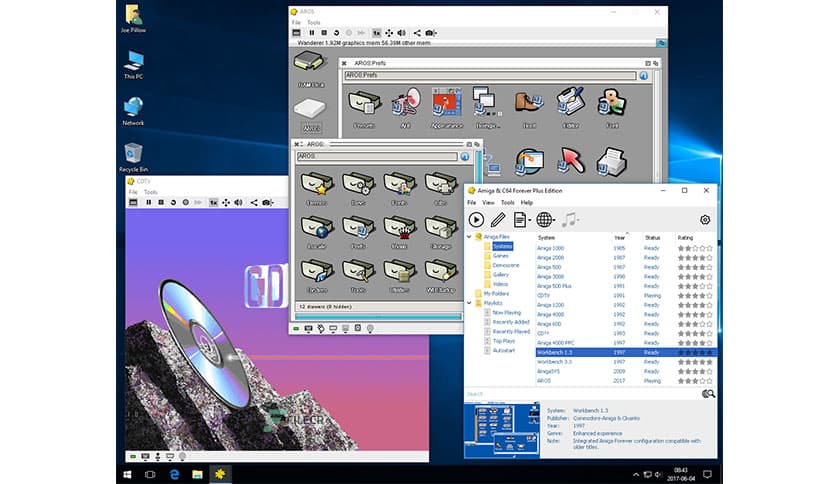Open Windows Start menu on taskbar
The width and height of the screenshot is (836, 484).
pos(127,474)
